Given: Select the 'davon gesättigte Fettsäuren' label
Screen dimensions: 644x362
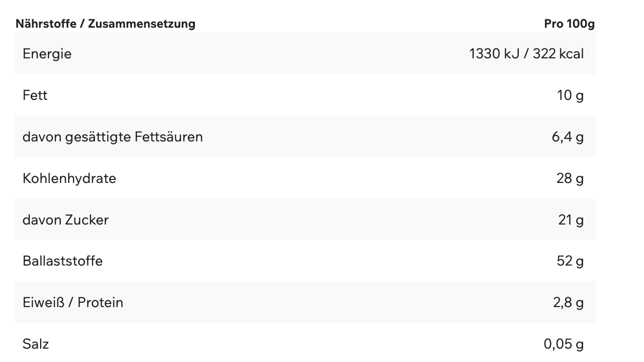Looking at the screenshot, I should pos(113,136).
